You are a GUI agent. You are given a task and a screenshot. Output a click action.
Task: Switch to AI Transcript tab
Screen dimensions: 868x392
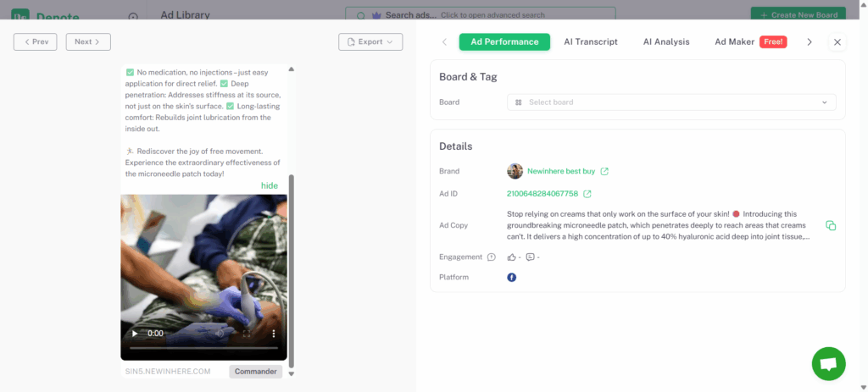591,41
